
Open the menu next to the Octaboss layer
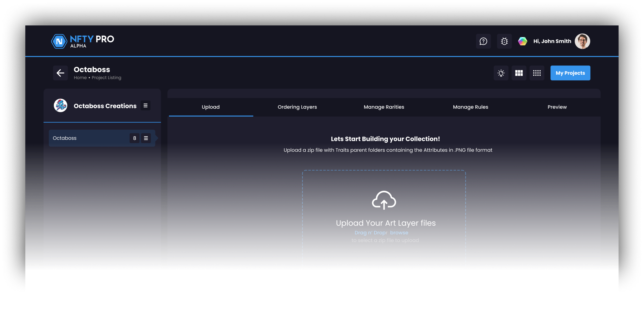coord(146,138)
